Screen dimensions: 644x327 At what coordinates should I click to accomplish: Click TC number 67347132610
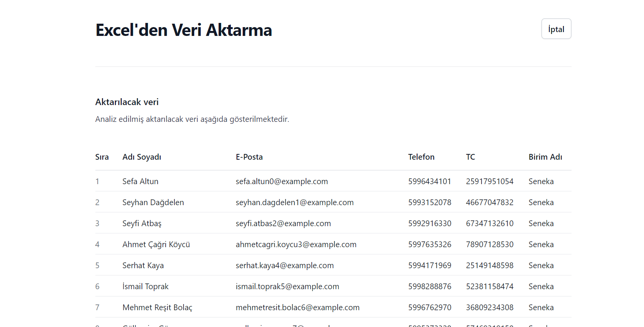[x=489, y=223]
